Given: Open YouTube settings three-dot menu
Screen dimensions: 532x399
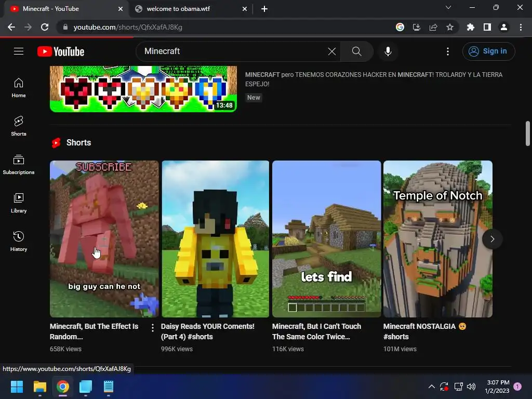Looking at the screenshot, I should coord(448,51).
